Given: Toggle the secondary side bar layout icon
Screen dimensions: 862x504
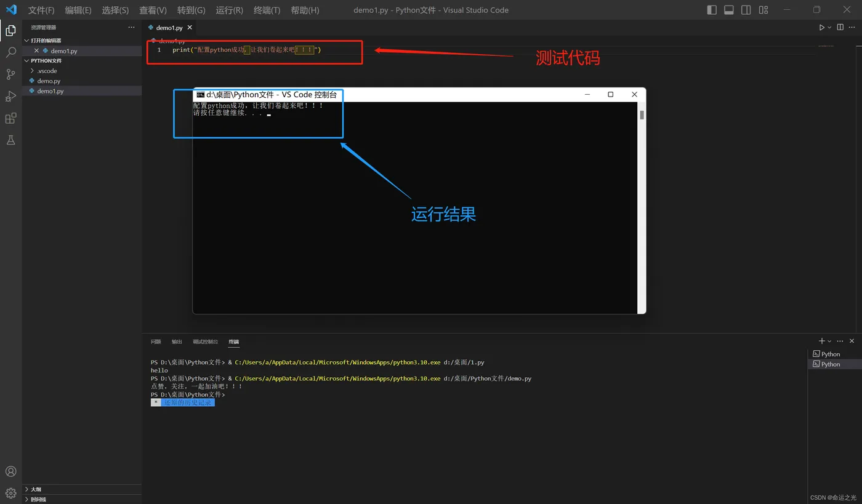Looking at the screenshot, I should tap(746, 10).
